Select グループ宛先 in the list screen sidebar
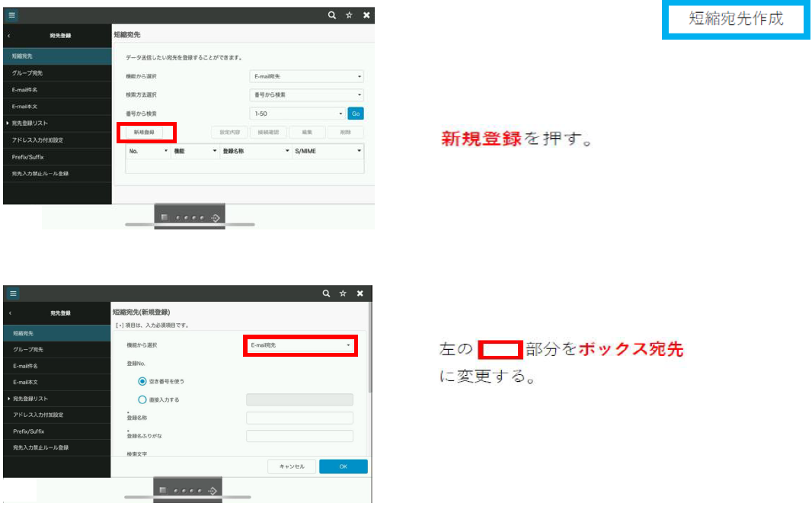This screenshot has height=513, width=812. 27,73
